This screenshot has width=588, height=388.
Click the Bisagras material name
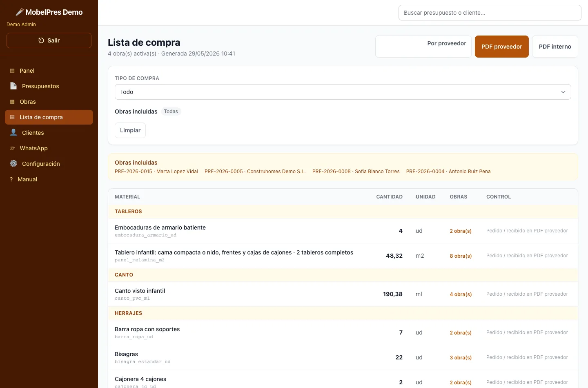(126, 354)
